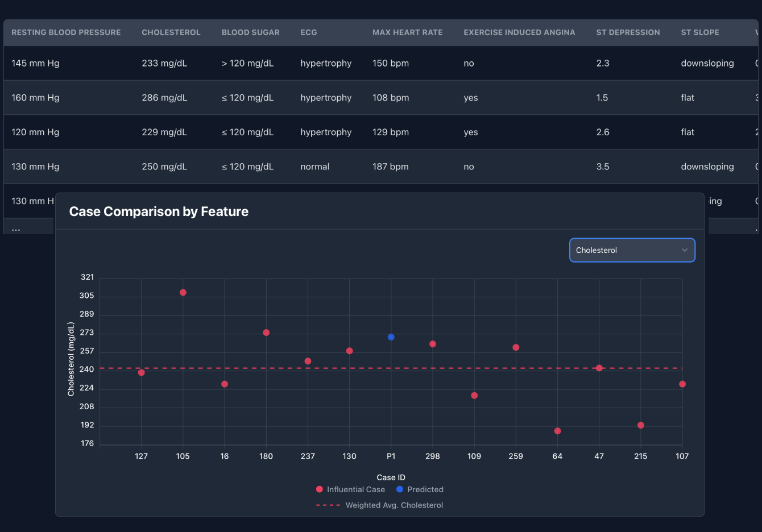Sort table by RESTING BLOOD PRESSURE
This screenshot has height=532, width=762.
click(x=66, y=32)
